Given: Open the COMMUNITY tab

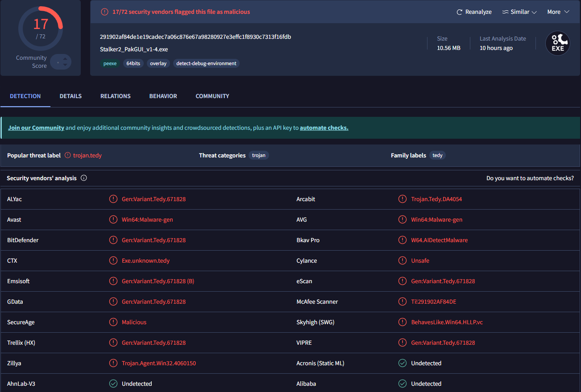Looking at the screenshot, I should pos(212,96).
